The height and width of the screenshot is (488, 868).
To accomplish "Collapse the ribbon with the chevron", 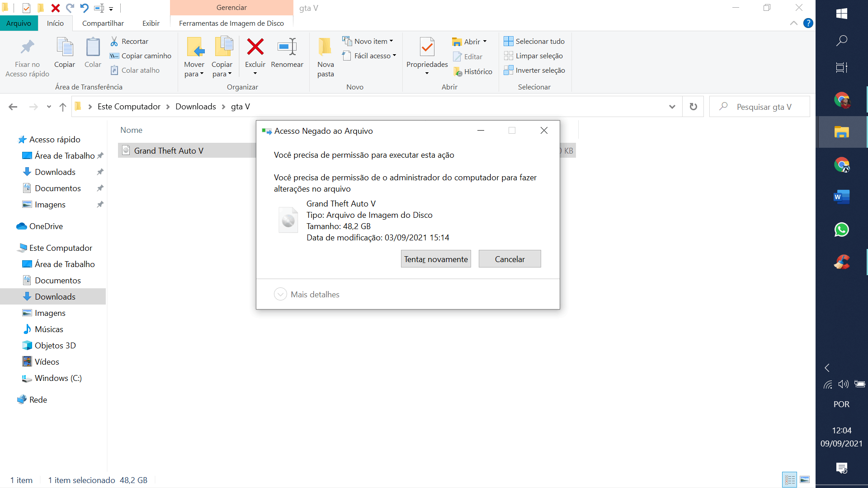I will [793, 23].
